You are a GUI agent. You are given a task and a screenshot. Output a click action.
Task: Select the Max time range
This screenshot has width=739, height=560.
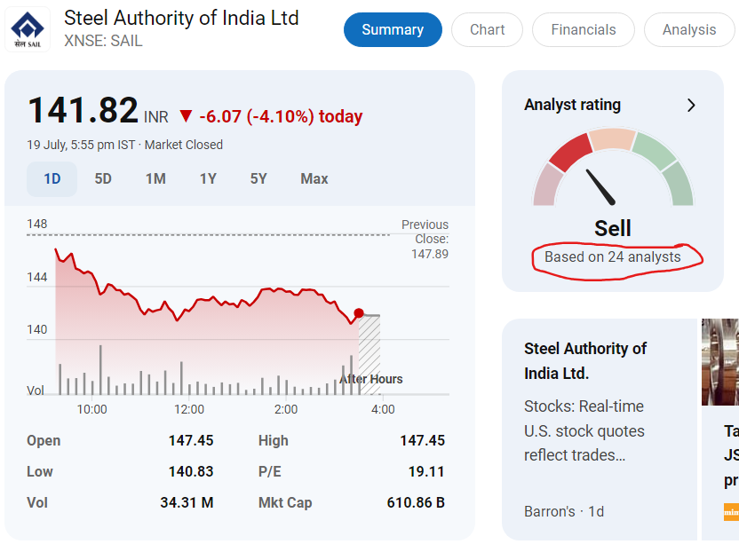[x=314, y=179]
